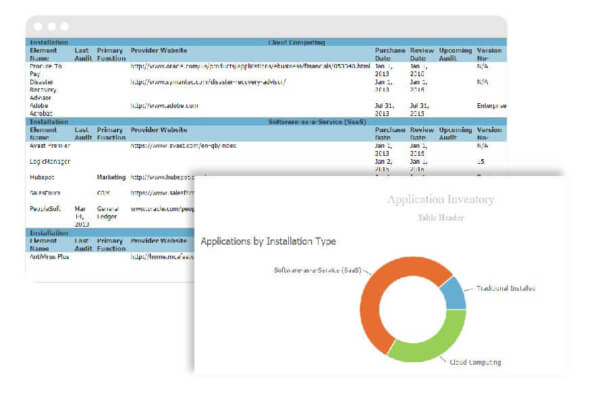This screenshot has height=408, width=600.
Task: Click the Element Name column header under Cloud Computing
Action: coord(43,55)
